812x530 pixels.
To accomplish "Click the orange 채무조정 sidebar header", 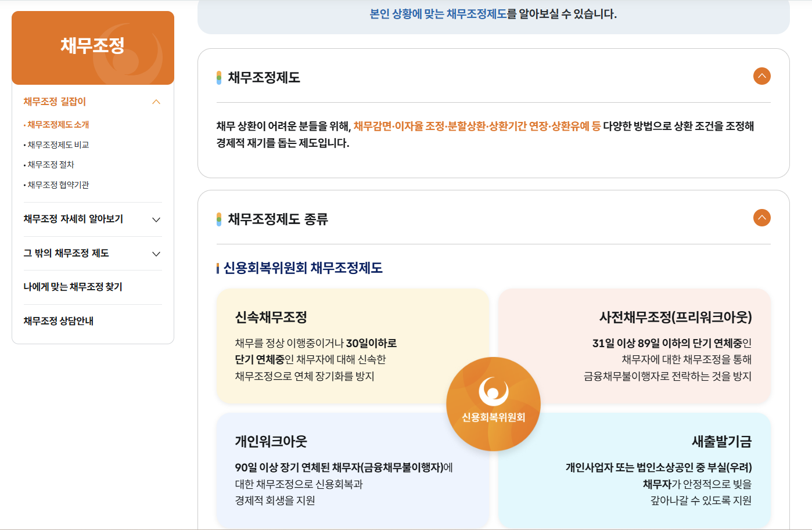I will pyautogui.click(x=93, y=48).
